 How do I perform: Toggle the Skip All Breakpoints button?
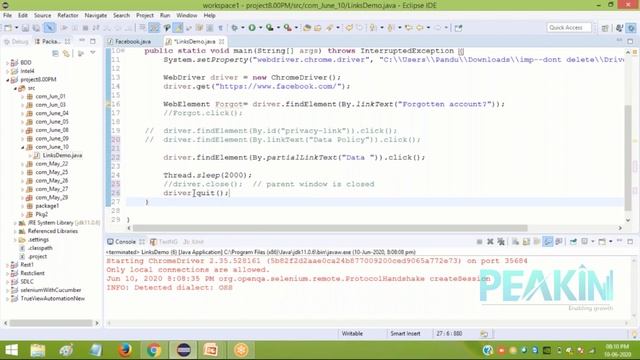click(x=49, y=28)
